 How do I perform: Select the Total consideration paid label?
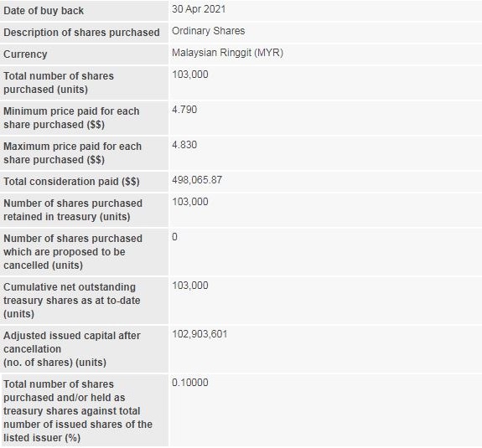click(x=71, y=182)
